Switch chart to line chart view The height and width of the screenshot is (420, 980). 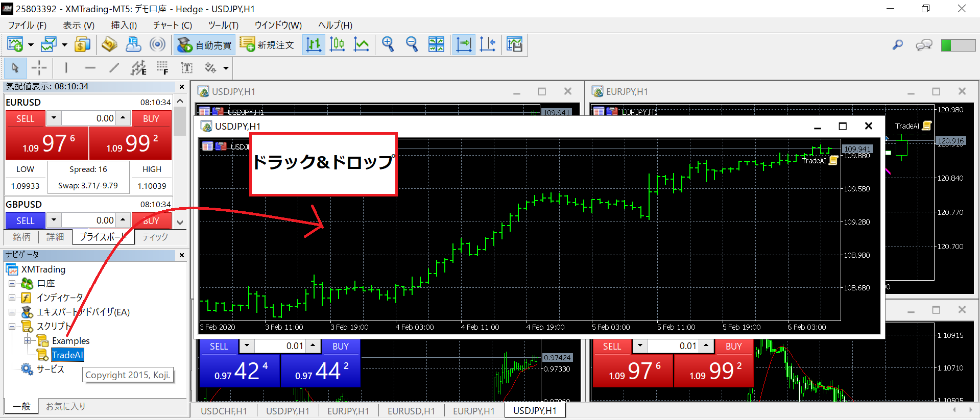362,45
